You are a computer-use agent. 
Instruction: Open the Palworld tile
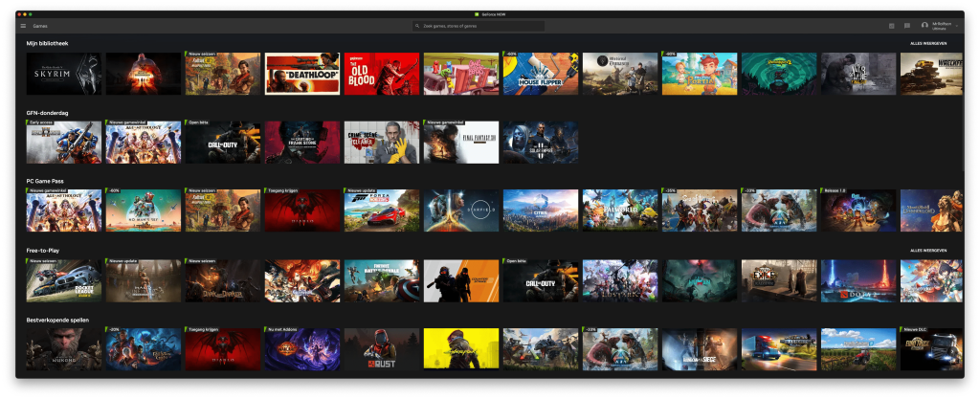tap(620, 211)
